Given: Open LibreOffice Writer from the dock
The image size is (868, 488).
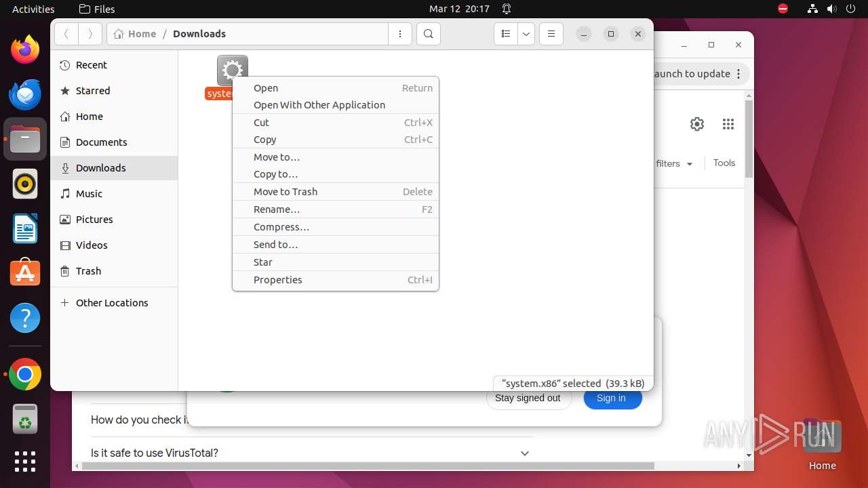Looking at the screenshot, I should [x=25, y=228].
